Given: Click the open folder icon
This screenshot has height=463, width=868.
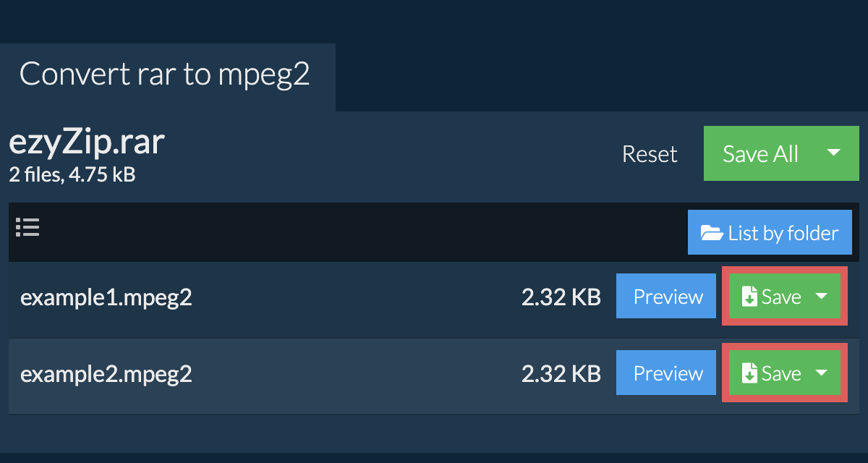Looking at the screenshot, I should tap(712, 233).
